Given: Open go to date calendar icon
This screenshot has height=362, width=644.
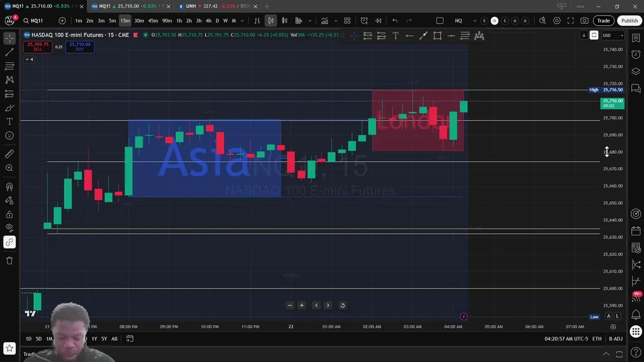Looking at the screenshot, I should (x=130, y=339).
